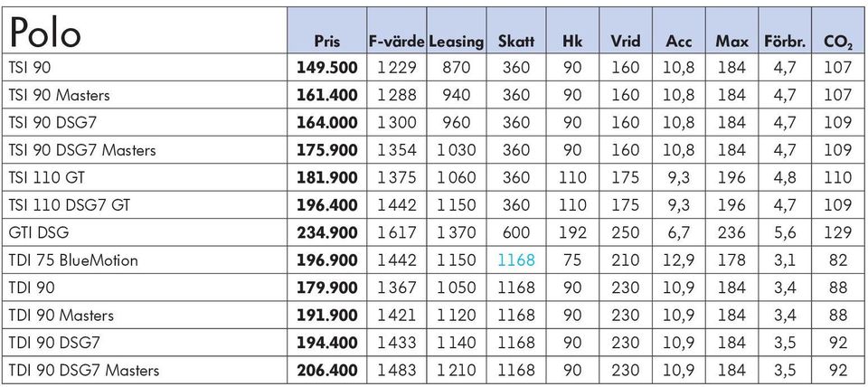Click the Acc column header
The height and width of the screenshot is (387, 868).
pyautogui.click(x=679, y=41)
